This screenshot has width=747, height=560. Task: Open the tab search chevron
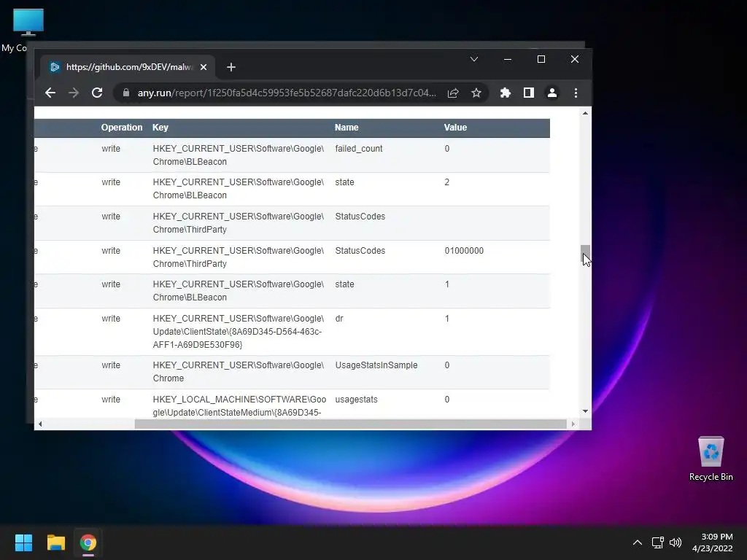[474, 59]
